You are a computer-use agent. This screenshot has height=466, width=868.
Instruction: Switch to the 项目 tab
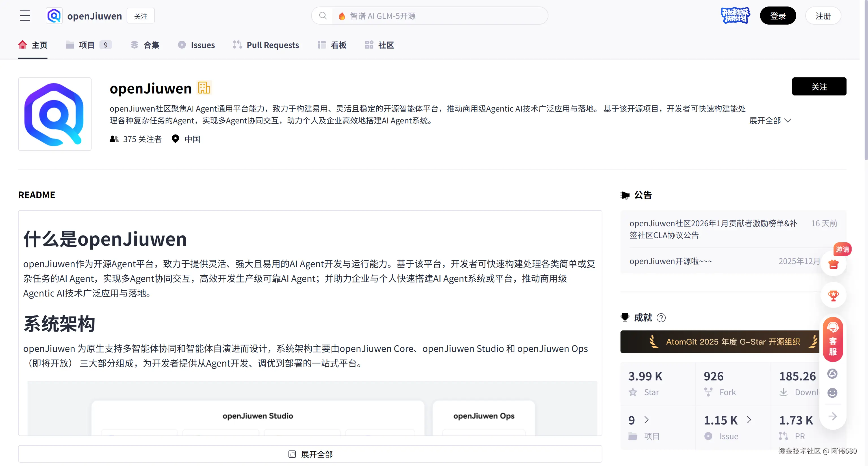pos(86,45)
